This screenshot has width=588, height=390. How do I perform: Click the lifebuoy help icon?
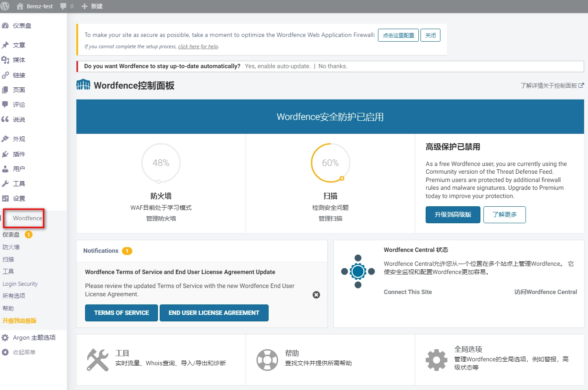[x=267, y=360]
